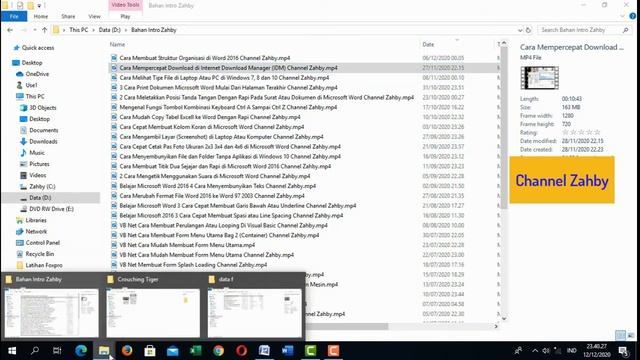Select Cara Melihat Tipe File di Laptop file
The image size is (640, 360).
pos(224,78)
